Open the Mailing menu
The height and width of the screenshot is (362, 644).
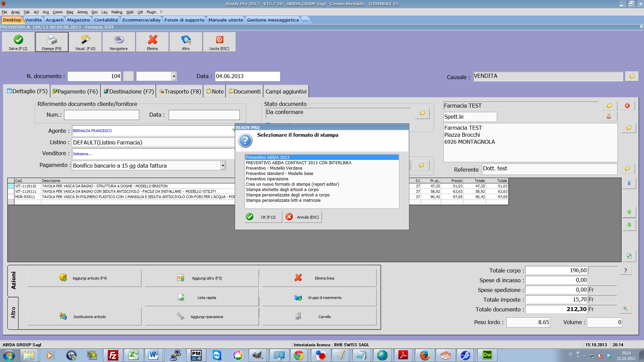117,12
